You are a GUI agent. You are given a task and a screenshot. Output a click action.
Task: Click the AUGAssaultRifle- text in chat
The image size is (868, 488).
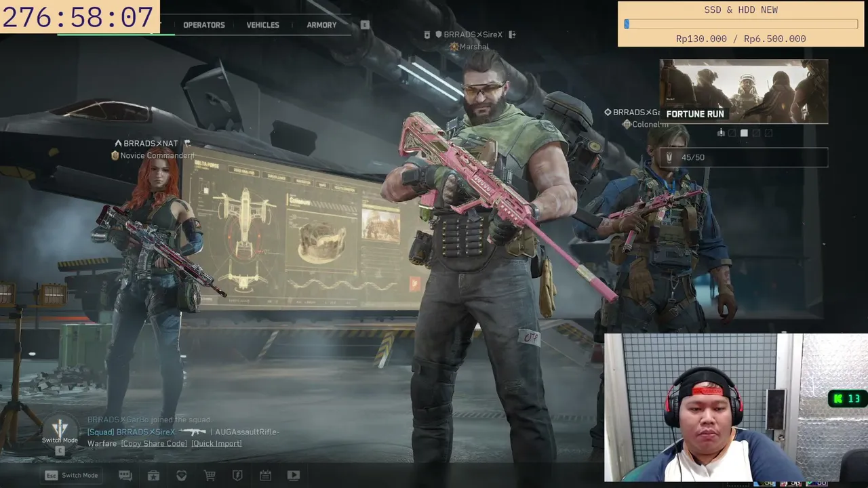coord(247,432)
